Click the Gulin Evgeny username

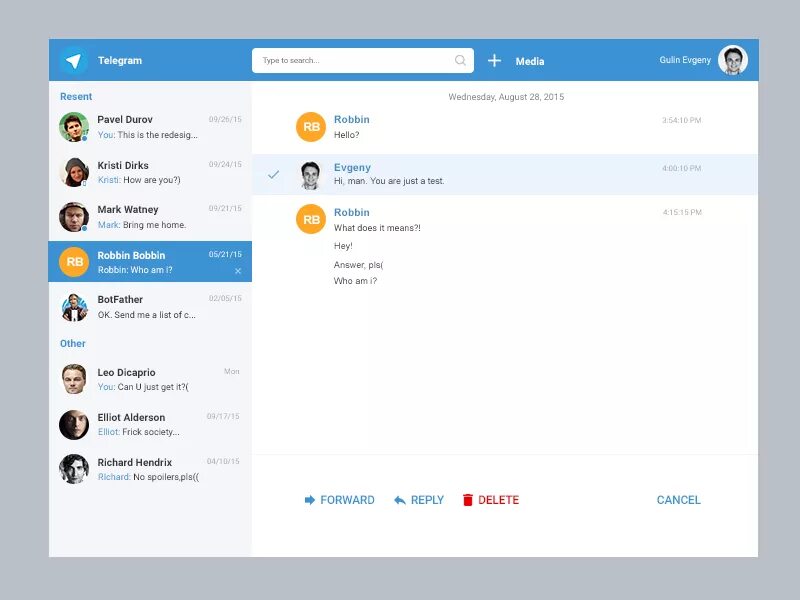(x=685, y=60)
